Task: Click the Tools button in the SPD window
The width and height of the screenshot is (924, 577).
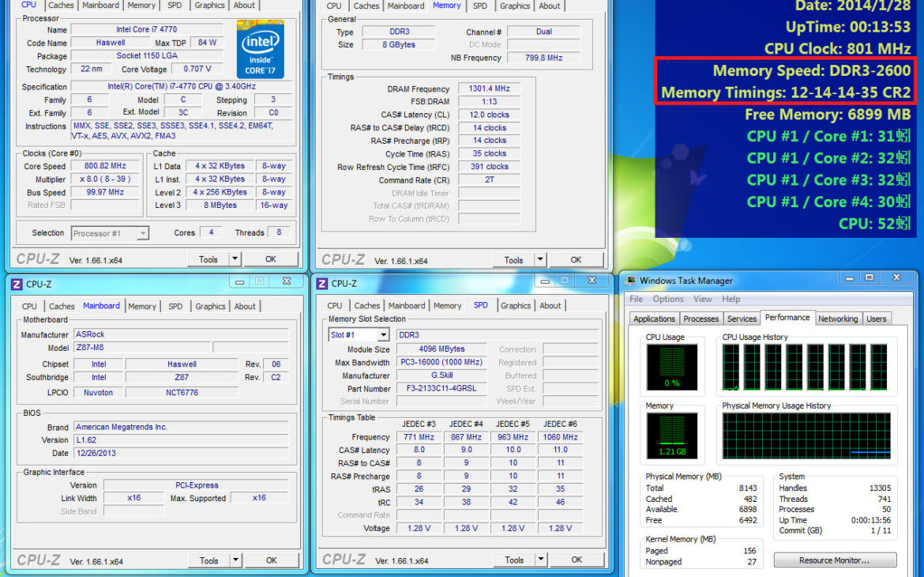Action: pos(514,560)
